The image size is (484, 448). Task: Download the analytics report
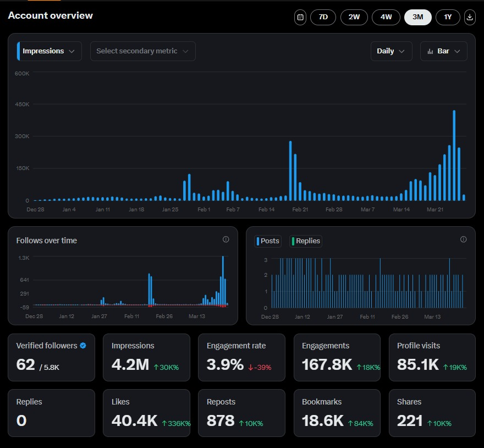[x=470, y=17]
